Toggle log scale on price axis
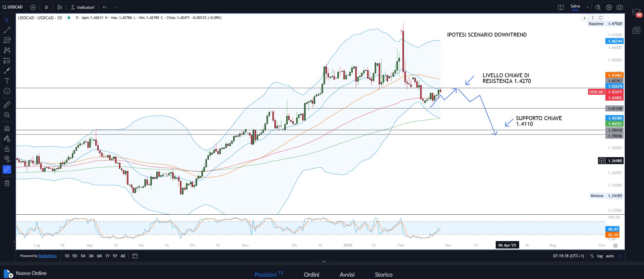644x279 pixels. 600,256
